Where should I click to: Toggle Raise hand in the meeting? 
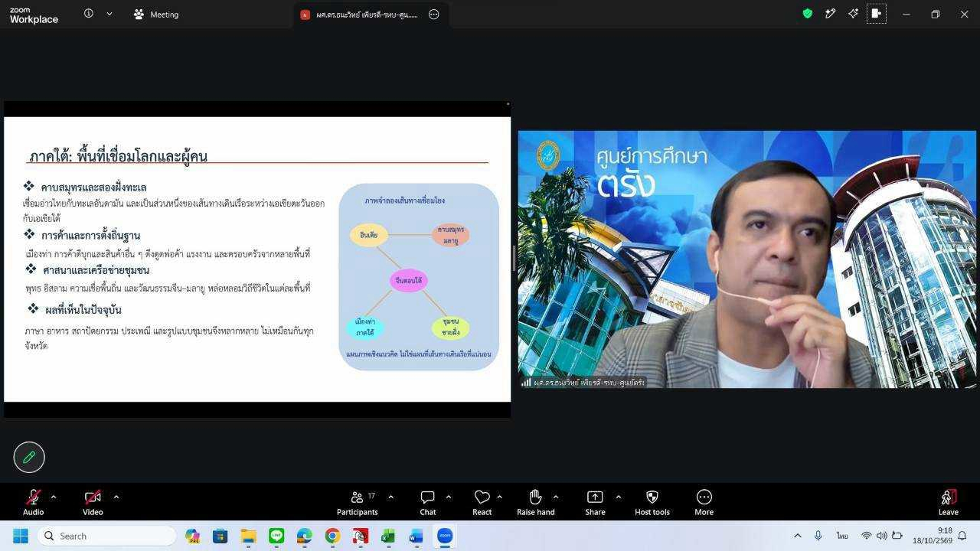535,502
